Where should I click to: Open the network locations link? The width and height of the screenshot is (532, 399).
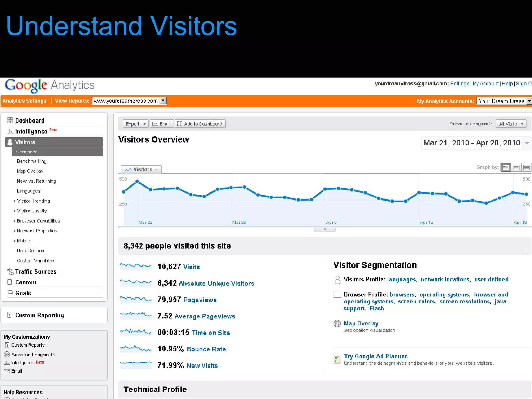pos(445,280)
